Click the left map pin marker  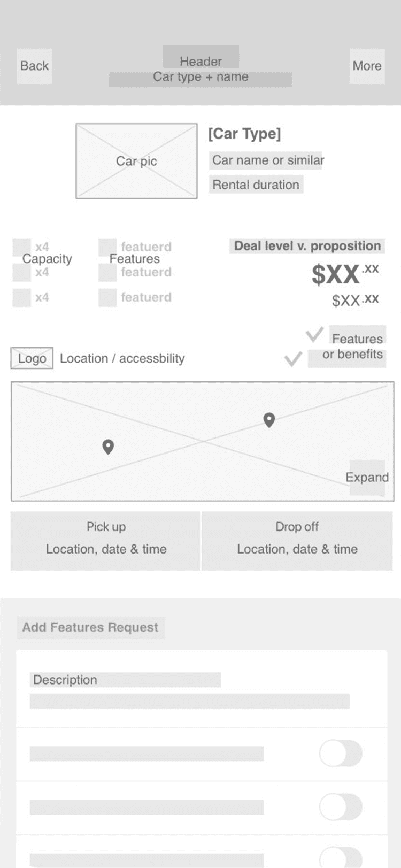coord(108,447)
